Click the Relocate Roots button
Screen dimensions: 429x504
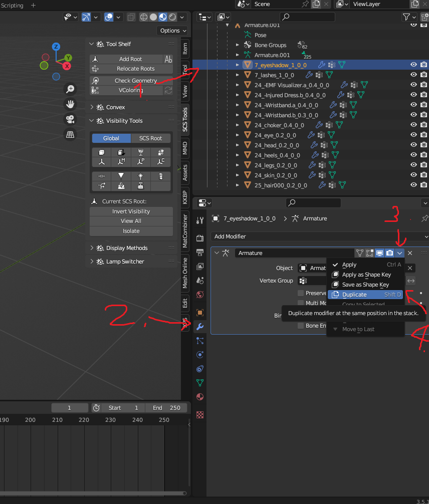point(131,69)
